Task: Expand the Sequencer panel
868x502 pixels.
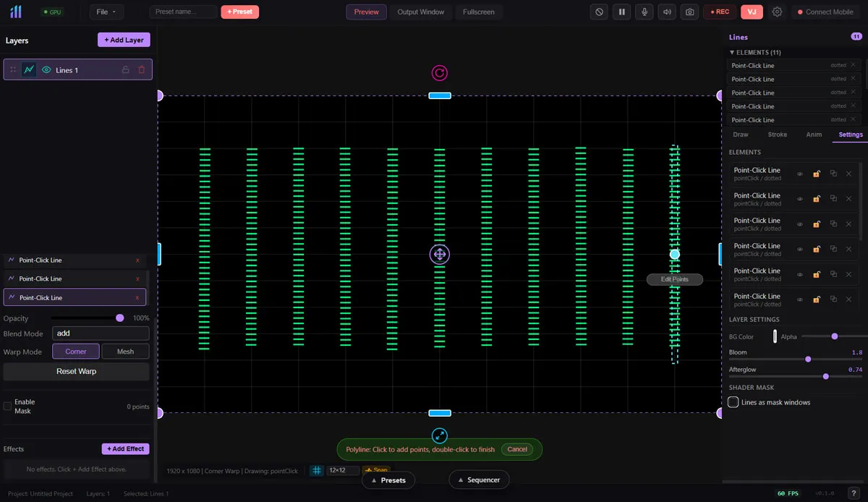Action: pos(479,480)
